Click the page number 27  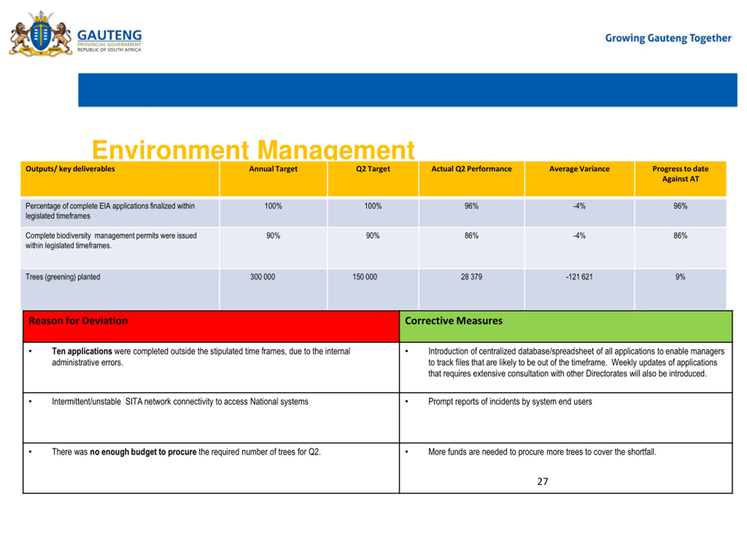pyautogui.click(x=543, y=481)
